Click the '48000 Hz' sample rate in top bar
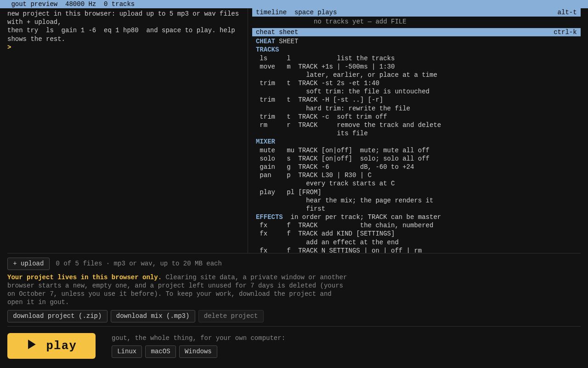This screenshot has width=588, height=368. pos(80,4)
